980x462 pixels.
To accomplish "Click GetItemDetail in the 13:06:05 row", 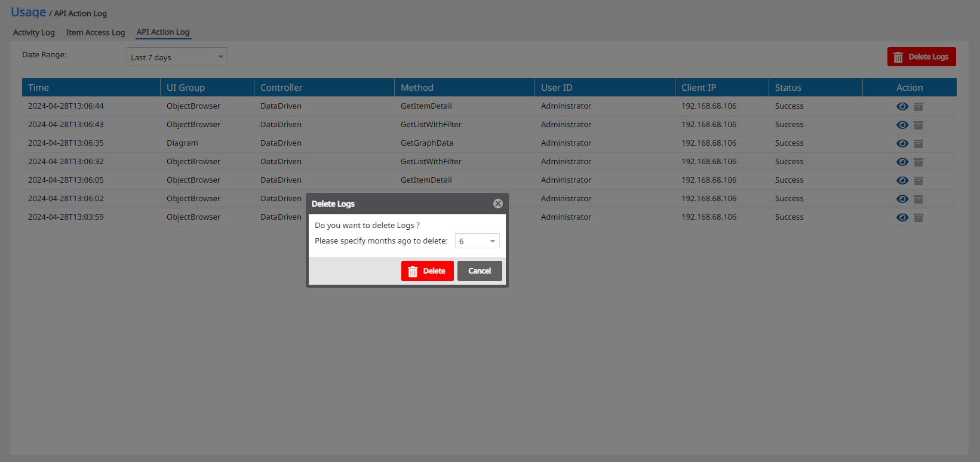I will tap(426, 180).
